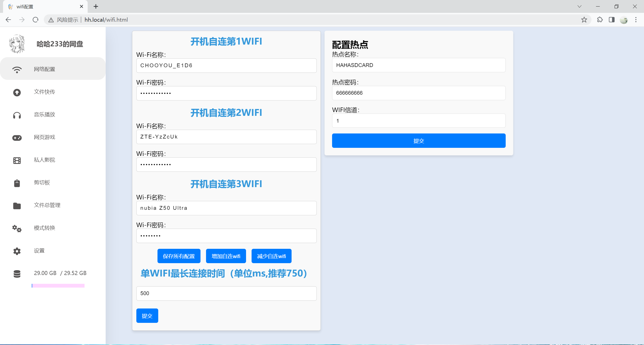Click 保存所有配置 button
644x345 pixels.
179,256
